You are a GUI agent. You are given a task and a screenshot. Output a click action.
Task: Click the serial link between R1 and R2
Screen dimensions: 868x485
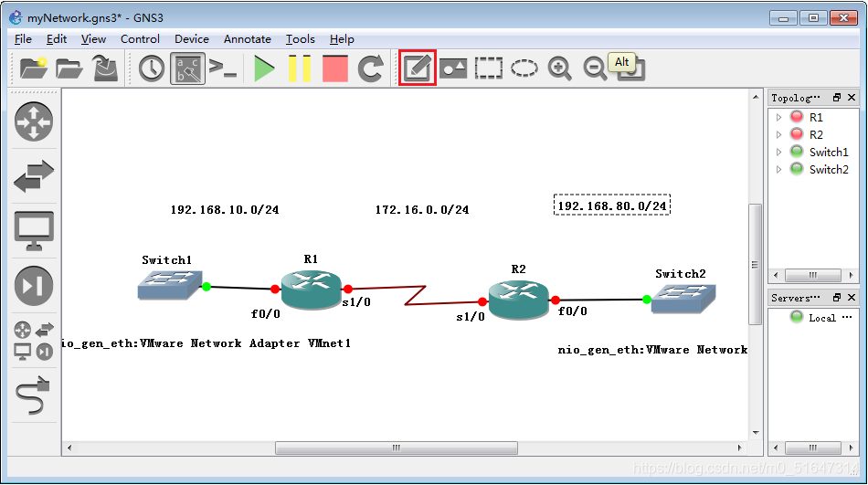415,295
